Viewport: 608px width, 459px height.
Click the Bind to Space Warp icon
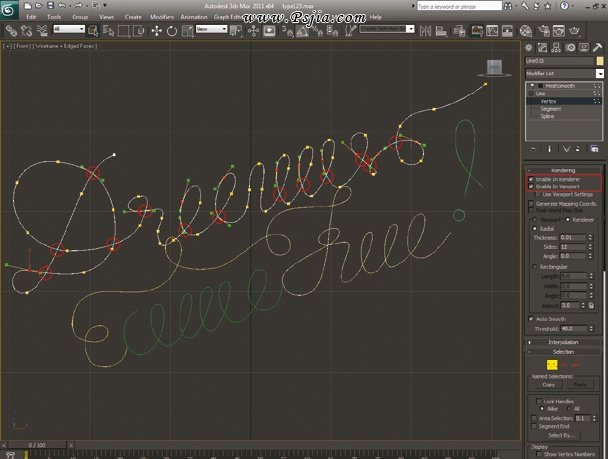[x=41, y=31]
